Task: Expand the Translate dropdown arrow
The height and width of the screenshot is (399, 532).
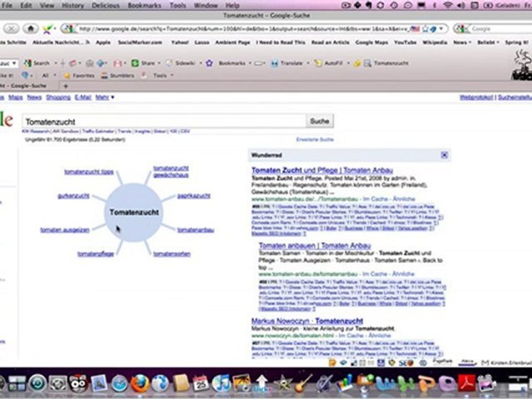Action: coord(308,63)
